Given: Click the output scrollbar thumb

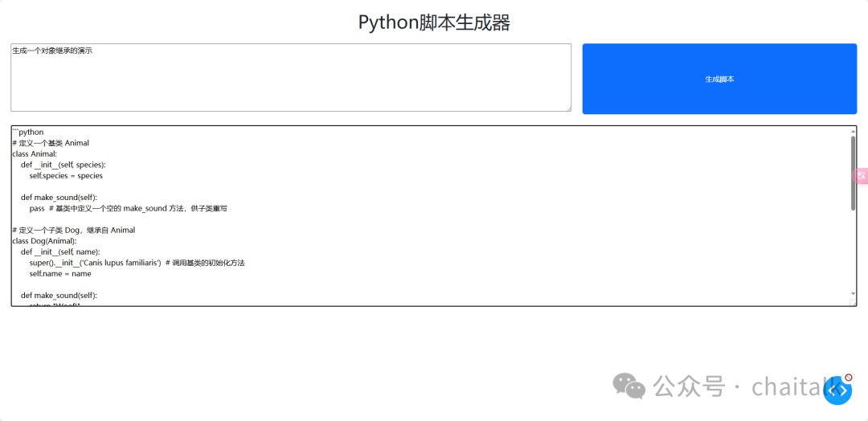Looking at the screenshot, I should pos(853,173).
